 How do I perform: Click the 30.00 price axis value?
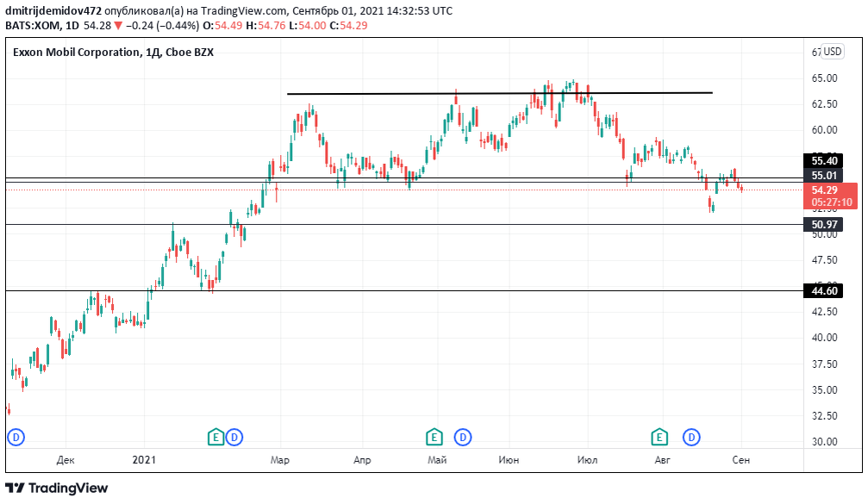pos(824,441)
